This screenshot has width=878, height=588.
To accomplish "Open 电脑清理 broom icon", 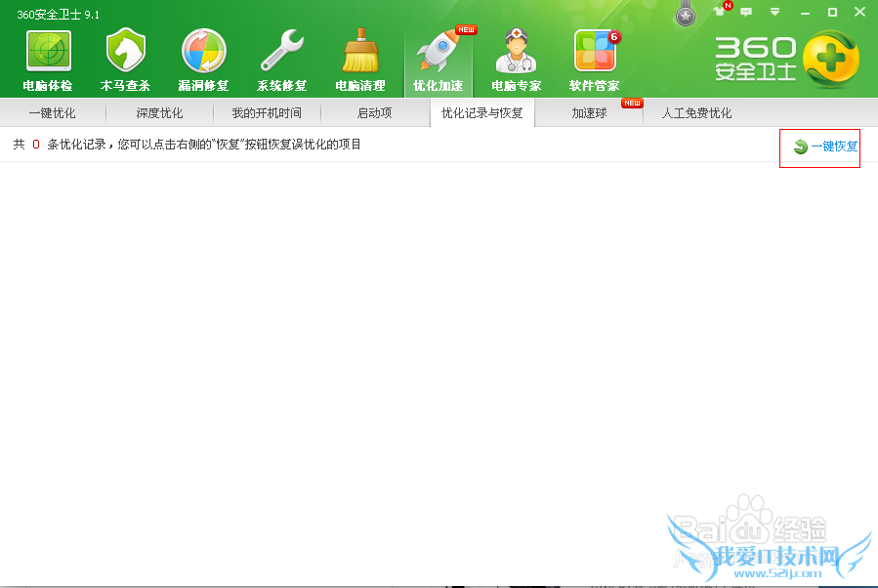I will click(360, 51).
